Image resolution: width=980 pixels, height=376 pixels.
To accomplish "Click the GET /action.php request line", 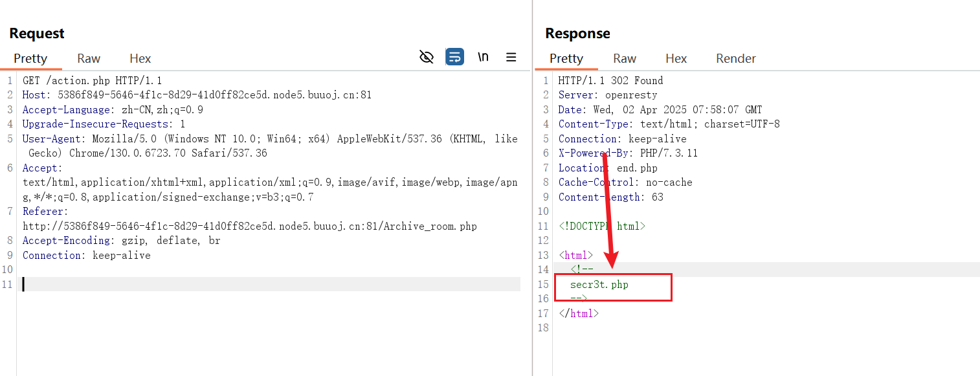I will pos(93,81).
